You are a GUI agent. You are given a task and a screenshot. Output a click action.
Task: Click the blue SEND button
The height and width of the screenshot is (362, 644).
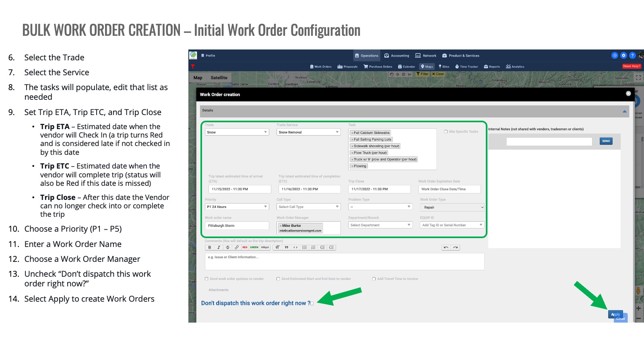pyautogui.click(x=606, y=141)
